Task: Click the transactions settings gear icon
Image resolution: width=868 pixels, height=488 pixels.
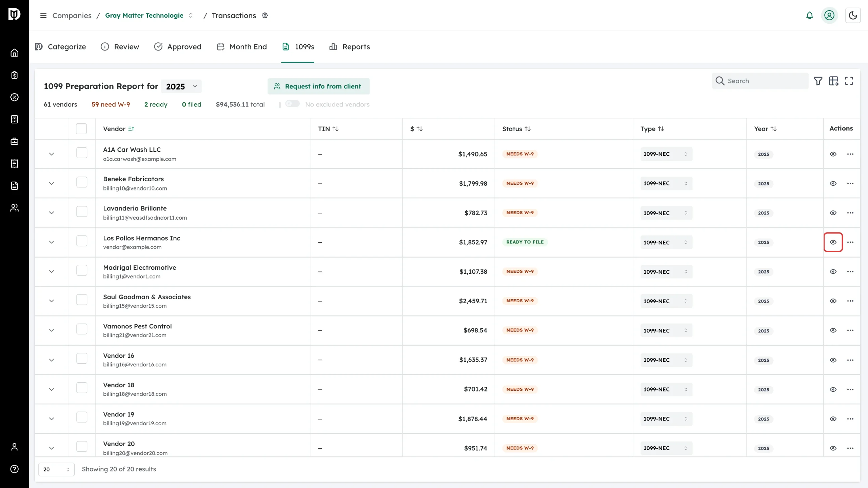Action: tap(265, 16)
